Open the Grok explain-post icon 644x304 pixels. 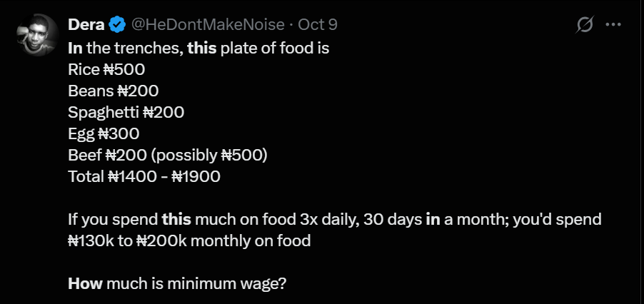(584, 25)
